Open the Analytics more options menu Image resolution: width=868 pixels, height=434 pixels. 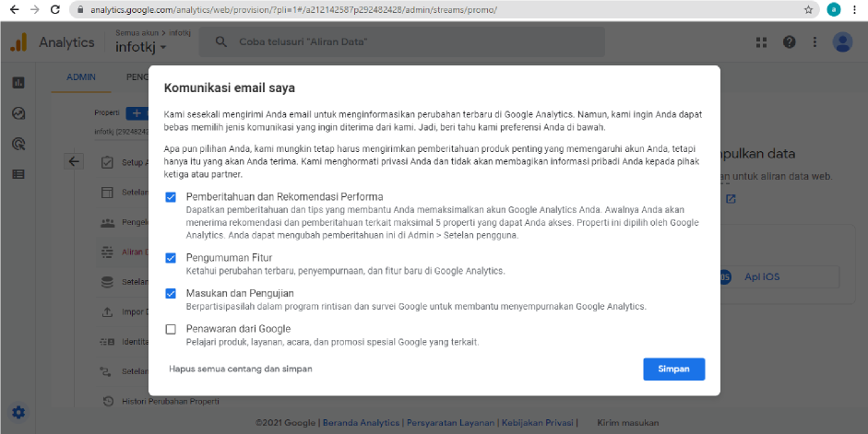(x=814, y=42)
